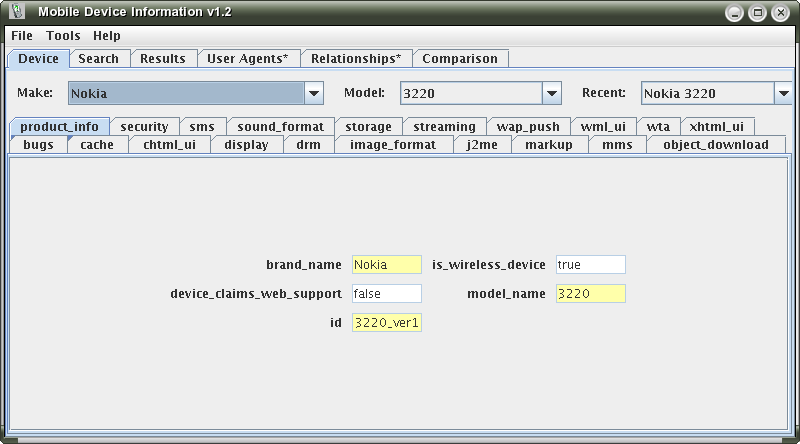
Task: Open the Make dropdown arrow
Action: (x=314, y=94)
